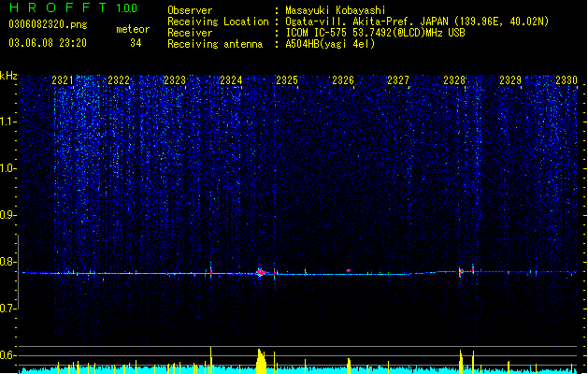Image resolution: width=588 pixels, height=374 pixels.
Task: Click the 0.7 kHz axis label
Action: [7, 309]
